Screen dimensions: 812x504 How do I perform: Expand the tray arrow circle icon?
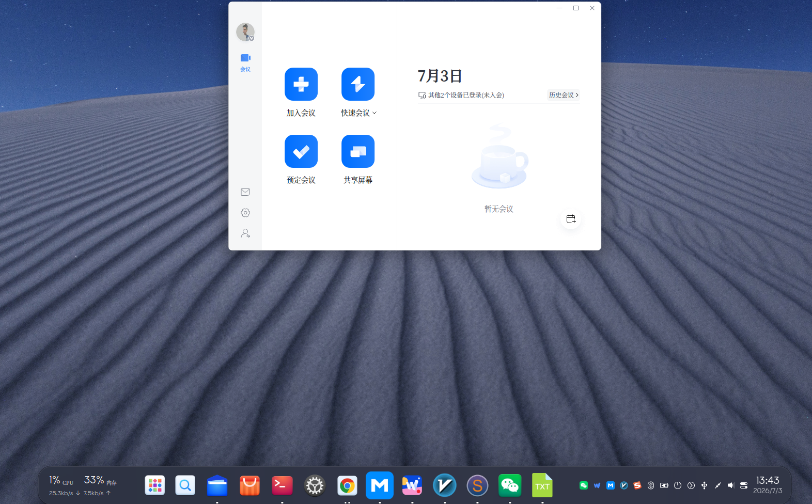tap(691, 485)
